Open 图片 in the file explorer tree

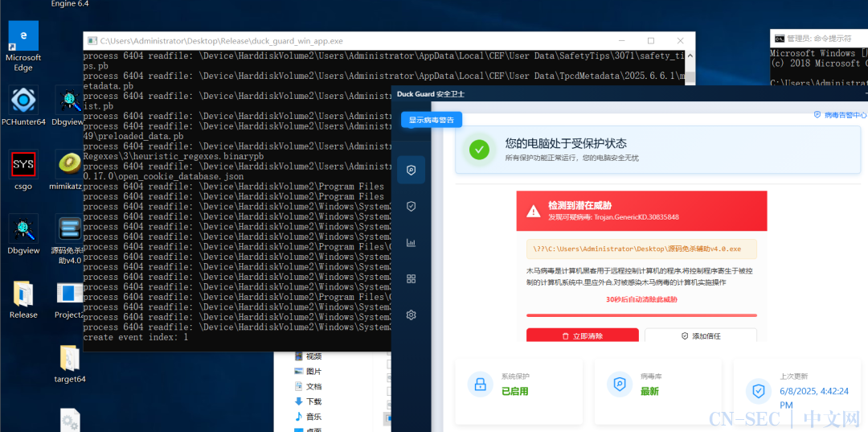pyautogui.click(x=309, y=371)
